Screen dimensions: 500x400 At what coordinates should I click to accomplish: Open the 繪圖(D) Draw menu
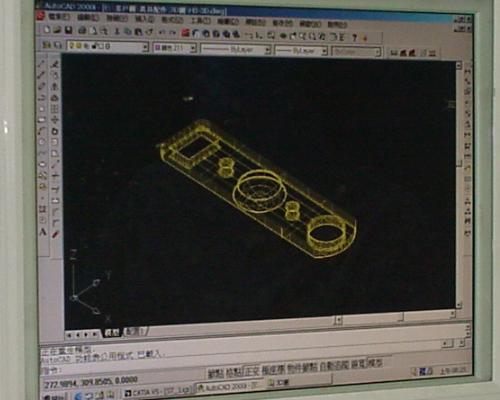(x=228, y=22)
